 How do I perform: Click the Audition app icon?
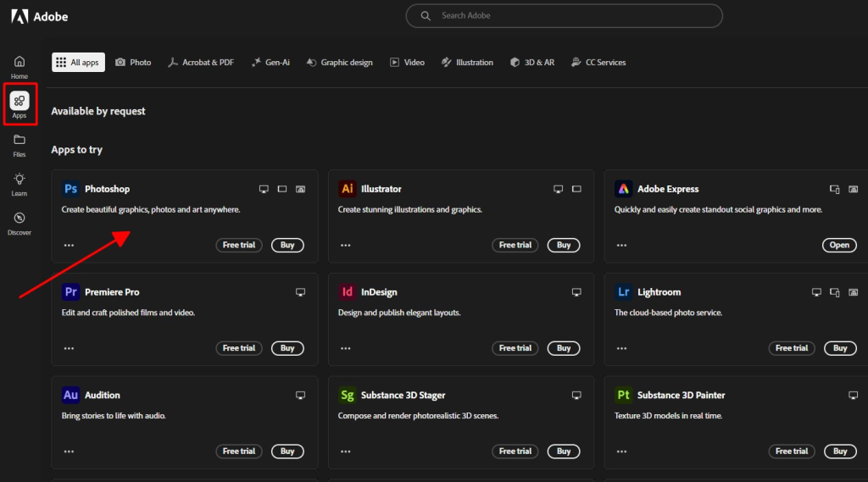[x=70, y=395]
